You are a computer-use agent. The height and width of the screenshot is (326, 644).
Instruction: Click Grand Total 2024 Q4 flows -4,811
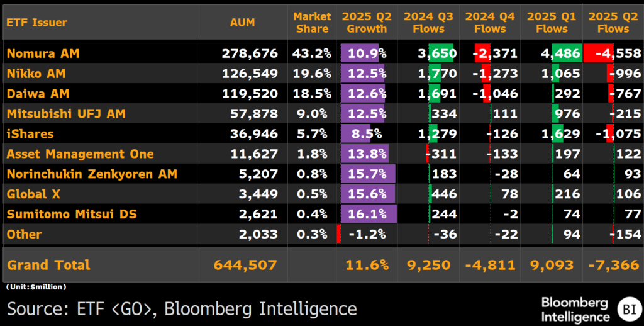coord(489,265)
